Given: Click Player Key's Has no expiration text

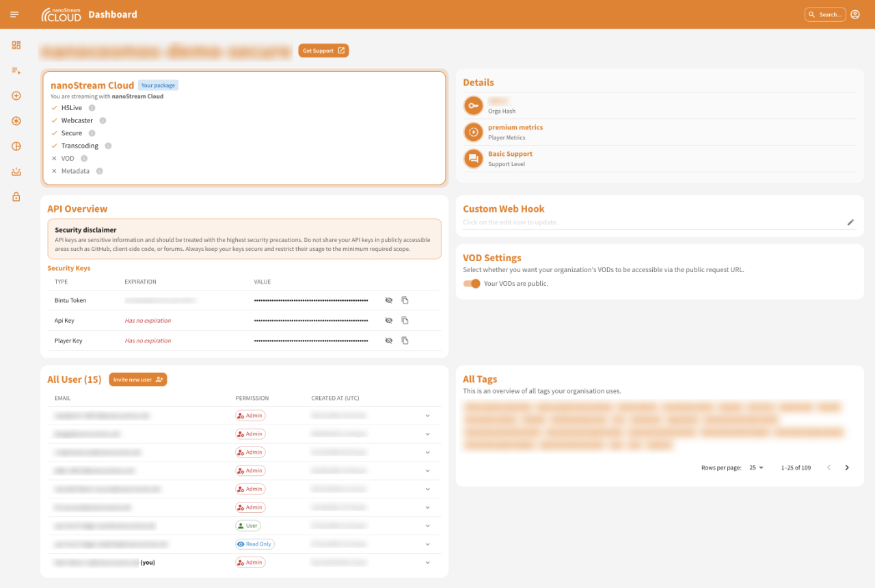Looking at the screenshot, I should pos(148,340).
